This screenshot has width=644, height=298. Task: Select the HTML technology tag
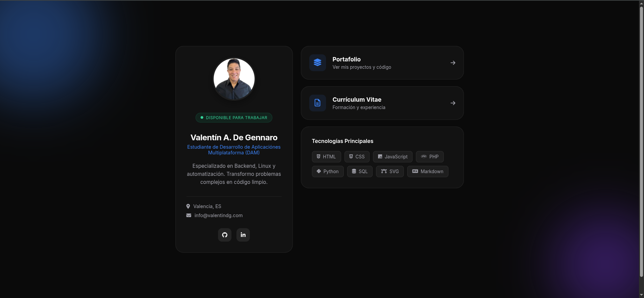click(x=326, y=157)
